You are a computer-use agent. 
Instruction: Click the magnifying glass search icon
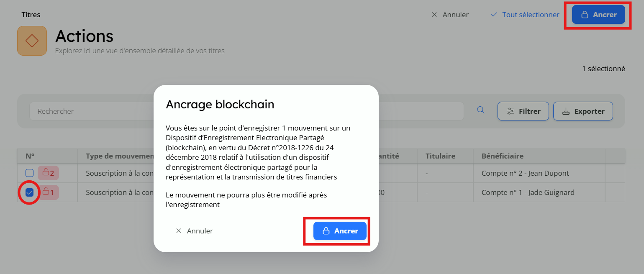coord(481,110)
